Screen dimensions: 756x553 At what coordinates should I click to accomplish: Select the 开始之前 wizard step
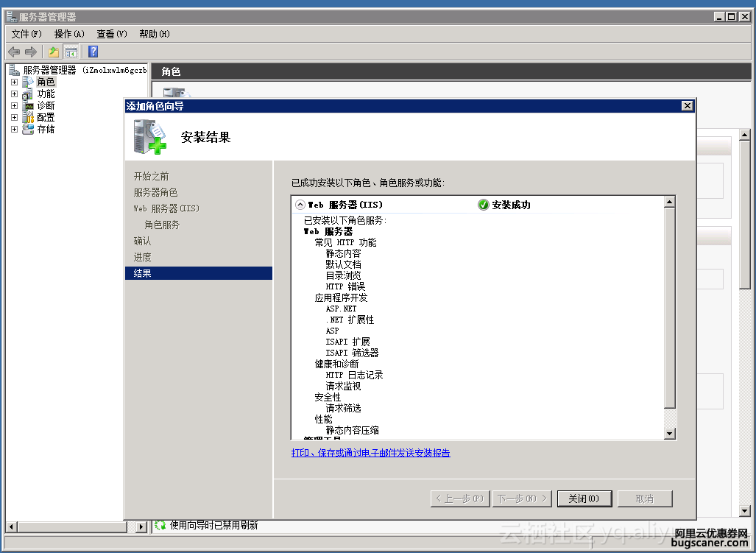(x=152, y=177)
